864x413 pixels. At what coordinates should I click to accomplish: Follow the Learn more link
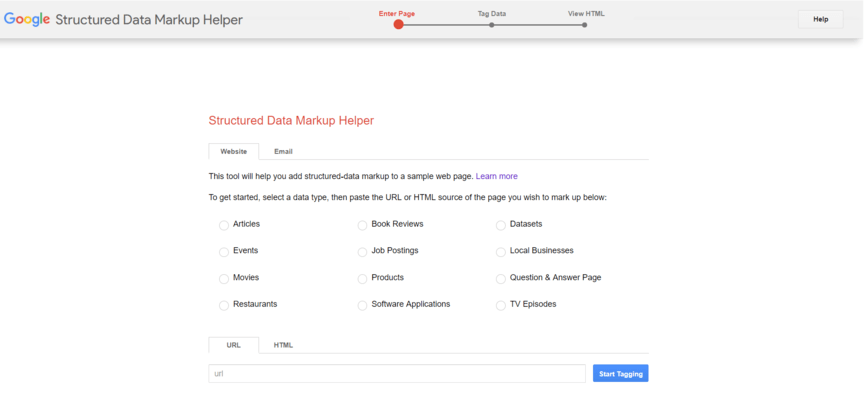pos(496,176)
